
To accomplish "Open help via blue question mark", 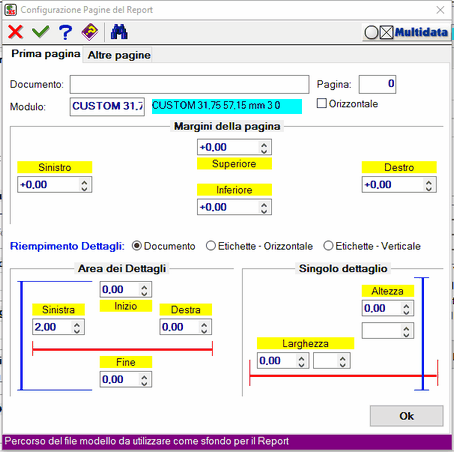I will [x=65, y=32].
